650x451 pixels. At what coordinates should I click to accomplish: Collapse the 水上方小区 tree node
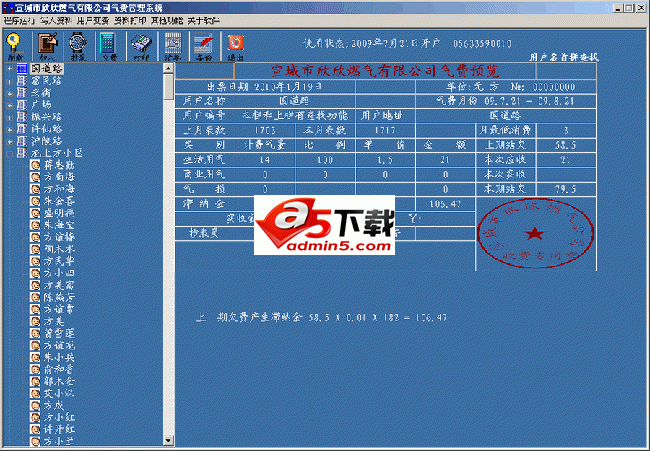10,153
